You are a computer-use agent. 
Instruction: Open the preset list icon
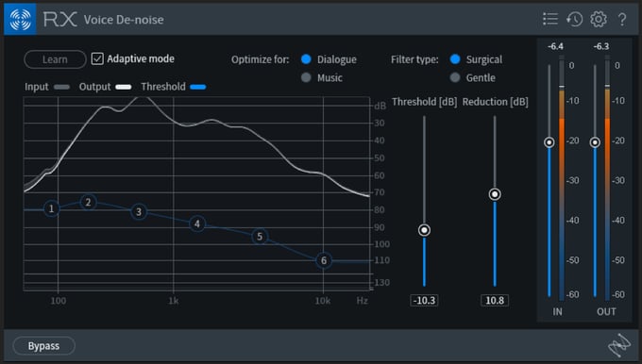550,19
